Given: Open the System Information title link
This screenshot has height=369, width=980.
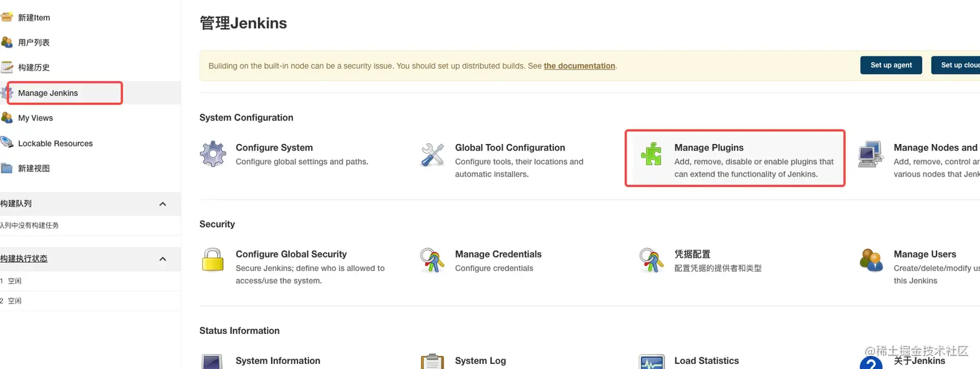Looking at the screenshot, I should (x=278, y=361).
